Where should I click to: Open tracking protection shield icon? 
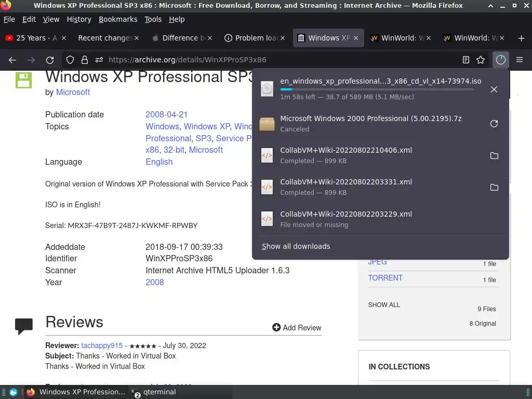(x=70, y=60)
